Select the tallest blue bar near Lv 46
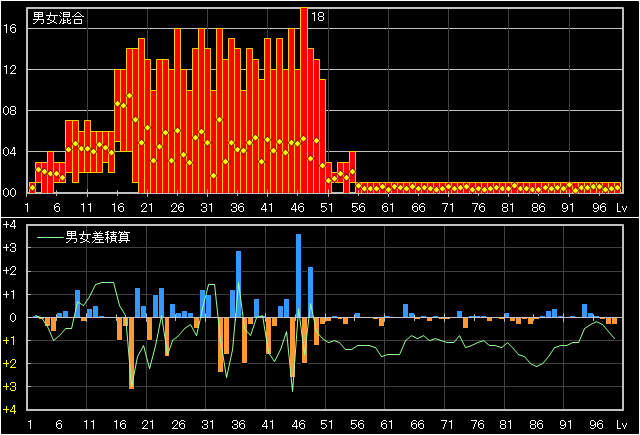 click(298, 276)
